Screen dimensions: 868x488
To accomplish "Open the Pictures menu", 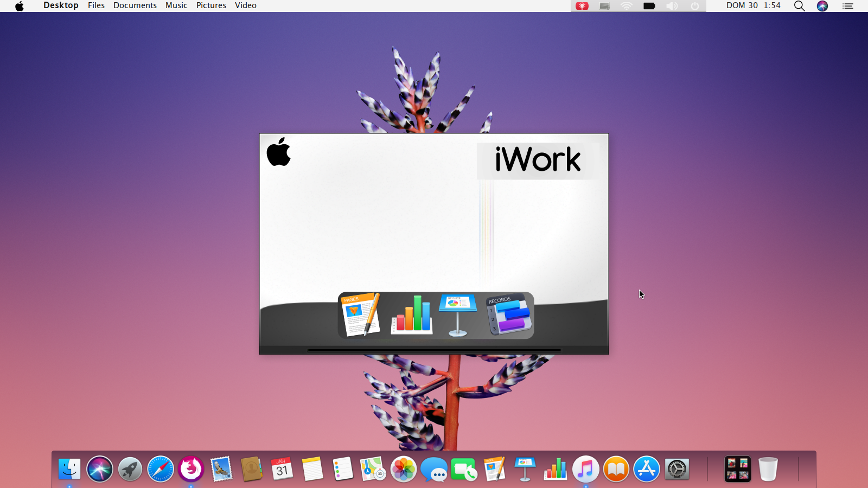I will tap(211, 5).
